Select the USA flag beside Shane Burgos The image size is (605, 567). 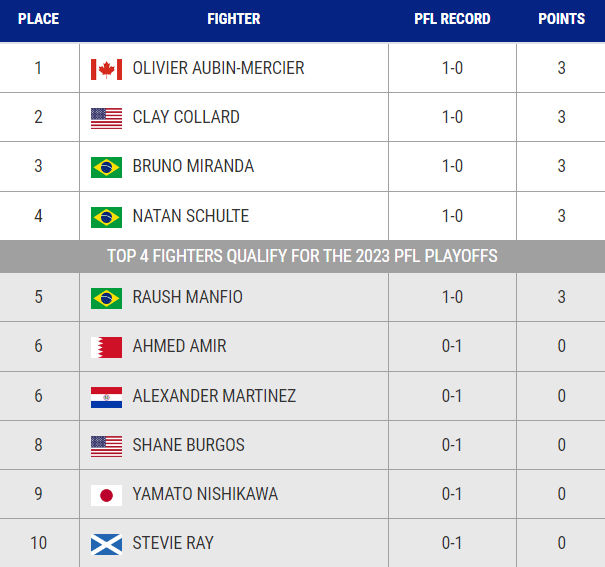click(x=106, y=446)
